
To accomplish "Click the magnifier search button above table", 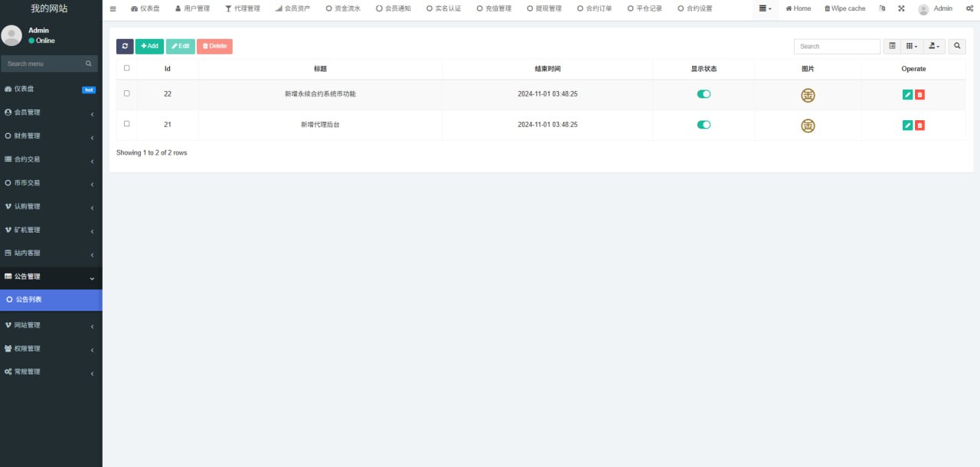I will coord(957,46).
